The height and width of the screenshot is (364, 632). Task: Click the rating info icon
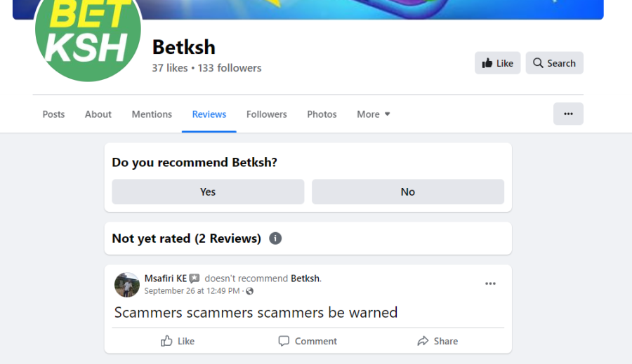pyautogui.click(x=275, y=238)
